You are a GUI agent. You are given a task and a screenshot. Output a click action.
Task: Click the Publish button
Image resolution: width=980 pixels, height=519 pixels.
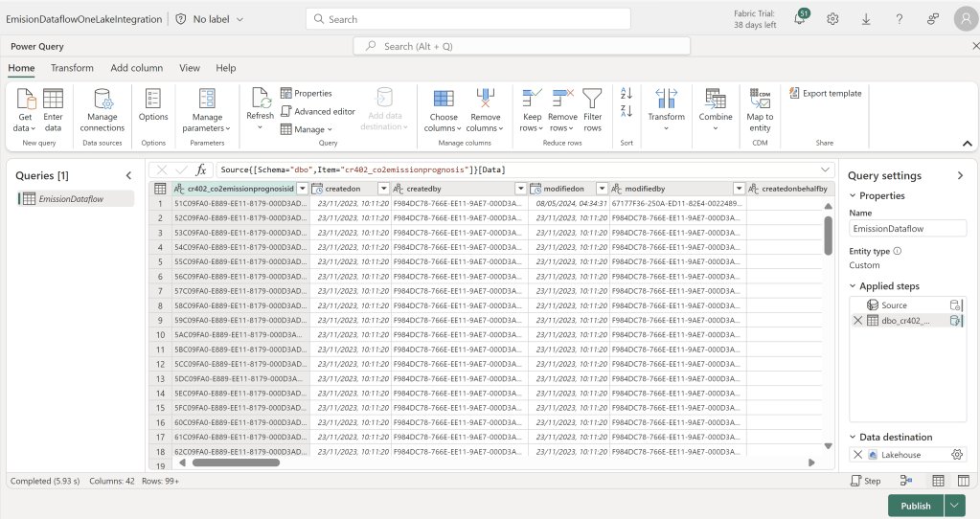(x=915, y=506)
